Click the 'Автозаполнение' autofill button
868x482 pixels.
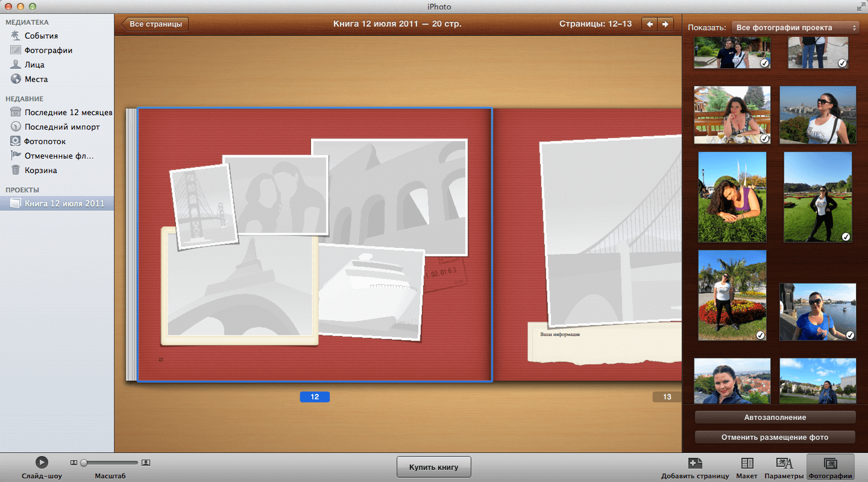coord(775,417)
